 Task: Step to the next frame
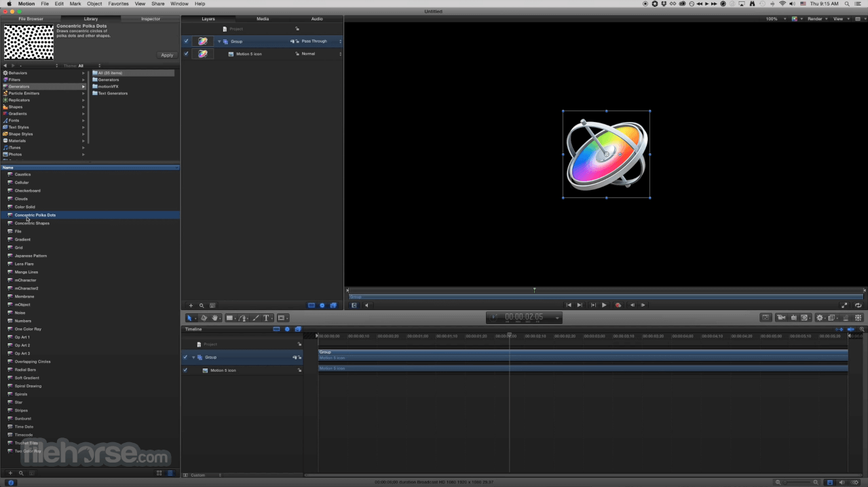pos(643,305)
